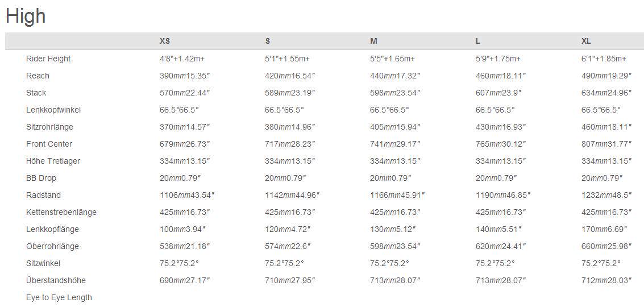Click the Stack row label
644x307 pixels.
(x=36, y=93)
